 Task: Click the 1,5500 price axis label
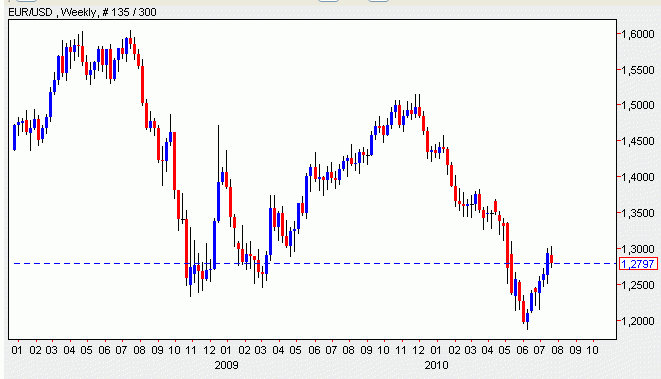pyautogui.click(x=638, y=70)
